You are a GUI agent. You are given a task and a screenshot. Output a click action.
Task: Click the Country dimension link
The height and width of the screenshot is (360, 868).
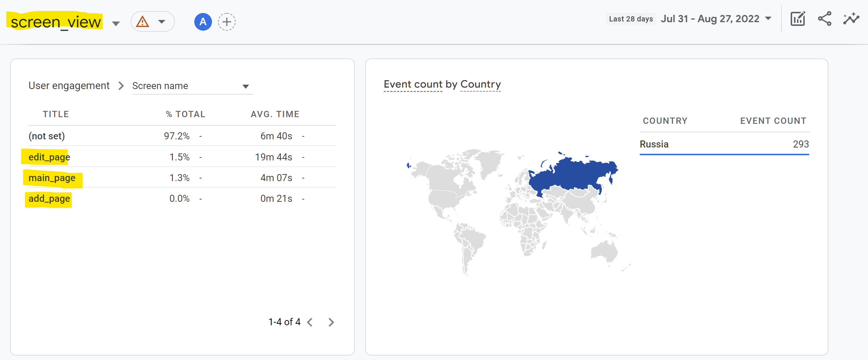[x=480, y=85]
